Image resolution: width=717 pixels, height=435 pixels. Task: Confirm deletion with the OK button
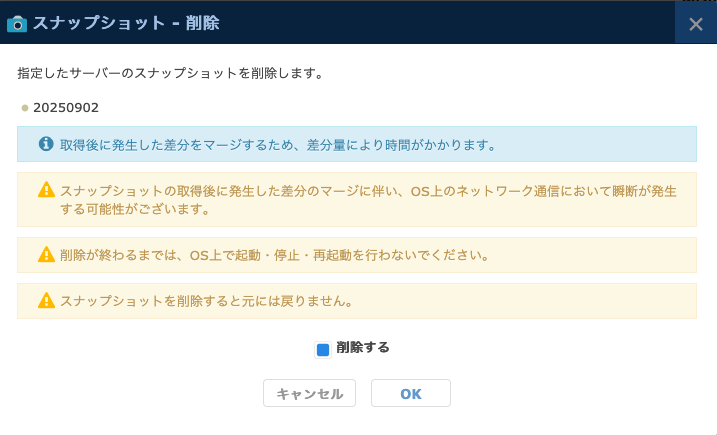[x=410, y=394]
